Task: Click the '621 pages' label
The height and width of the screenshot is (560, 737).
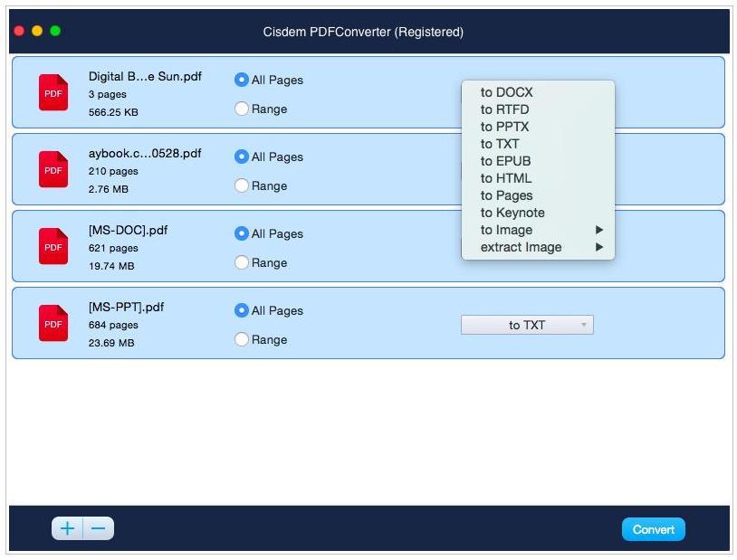Action: [113, 248]
